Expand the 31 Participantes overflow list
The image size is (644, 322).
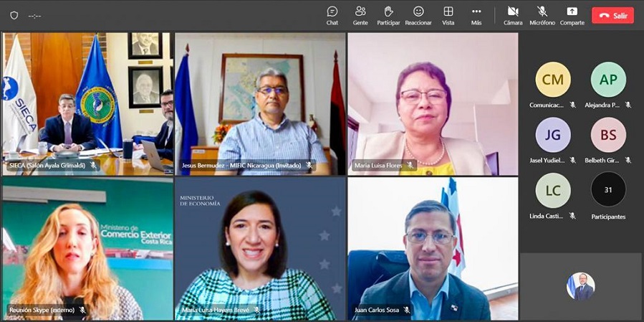(x=608, y=190)
